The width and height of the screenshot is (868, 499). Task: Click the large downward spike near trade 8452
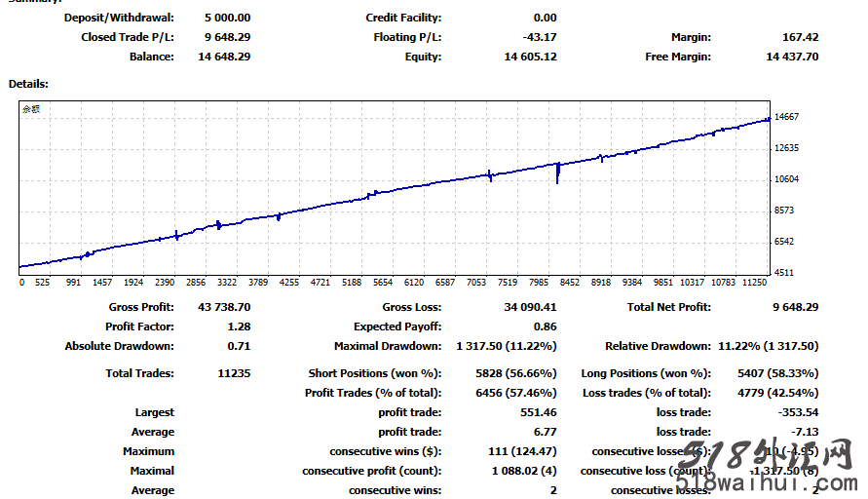point(557,173)
